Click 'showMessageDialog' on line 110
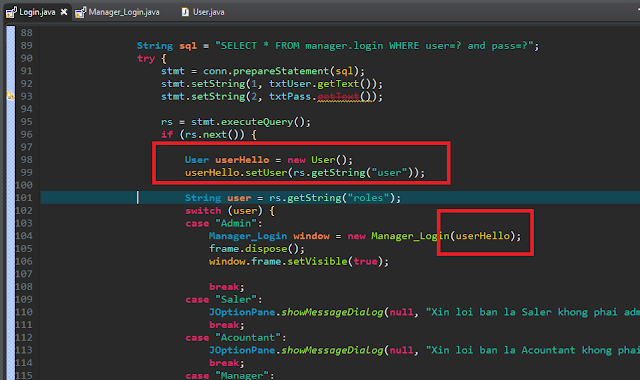640x380 pixels. (332, 312)
